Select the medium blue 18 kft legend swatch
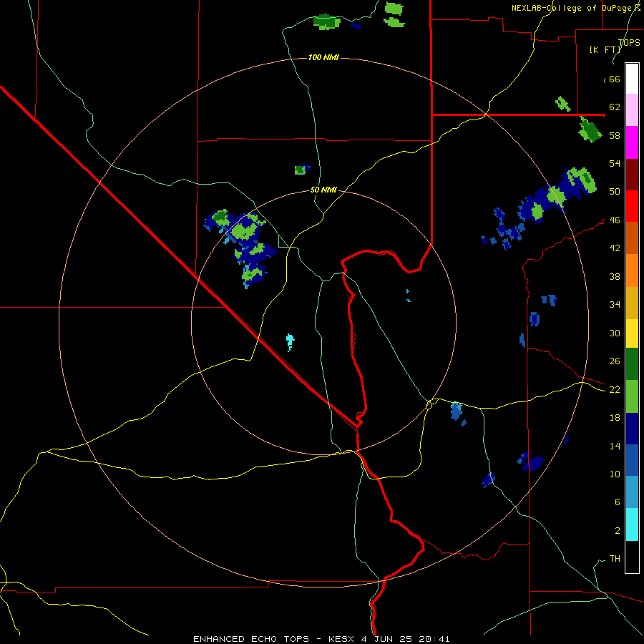This screenshot has height=644, width=644. coord(632,460)
